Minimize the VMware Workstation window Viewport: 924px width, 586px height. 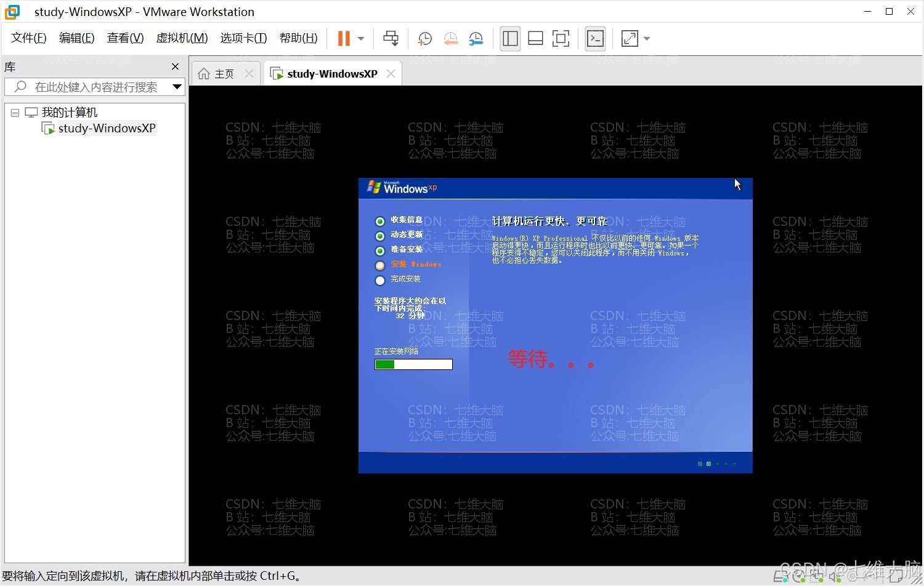click(x=868, y=12)
